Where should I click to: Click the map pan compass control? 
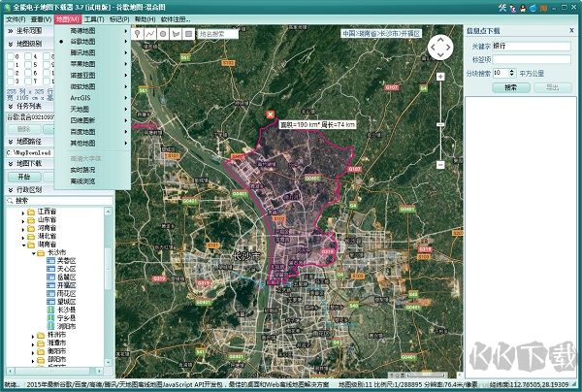click(x=440, y=47)
